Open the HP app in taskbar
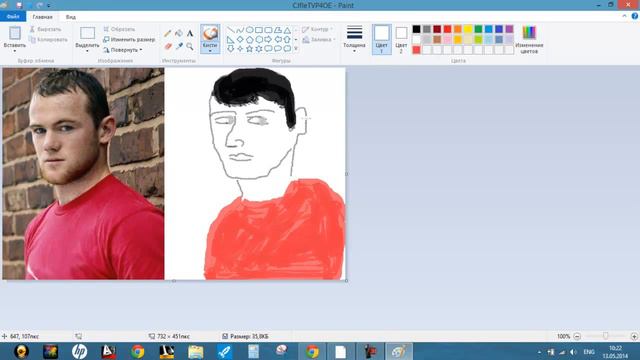The height and width of the screenshot is (360, 640). click(79, 351)
